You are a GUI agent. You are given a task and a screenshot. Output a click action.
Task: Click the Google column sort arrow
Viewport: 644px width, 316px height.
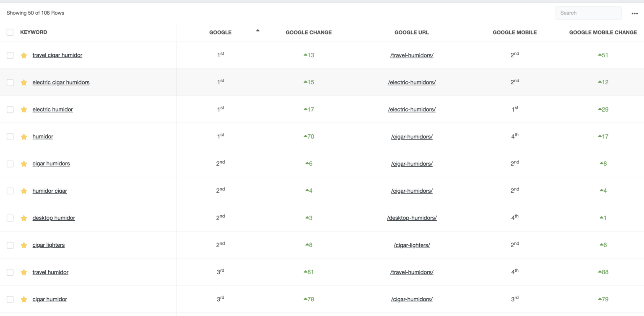(x=257, y=30)
